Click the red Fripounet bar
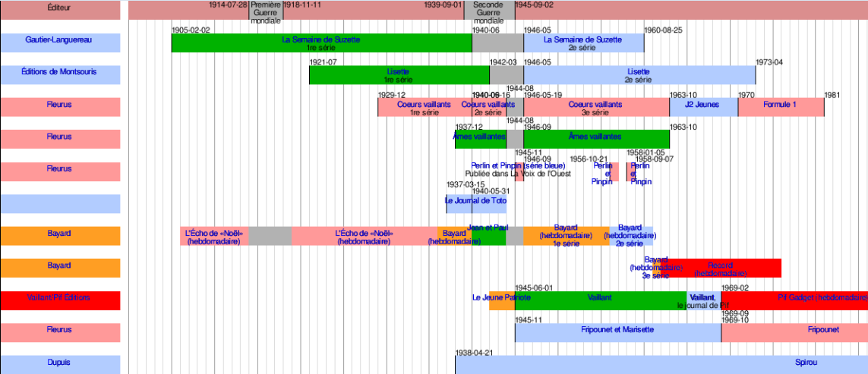Image resolution: width=868 pixels, height=374 pixels. (794, 333)
